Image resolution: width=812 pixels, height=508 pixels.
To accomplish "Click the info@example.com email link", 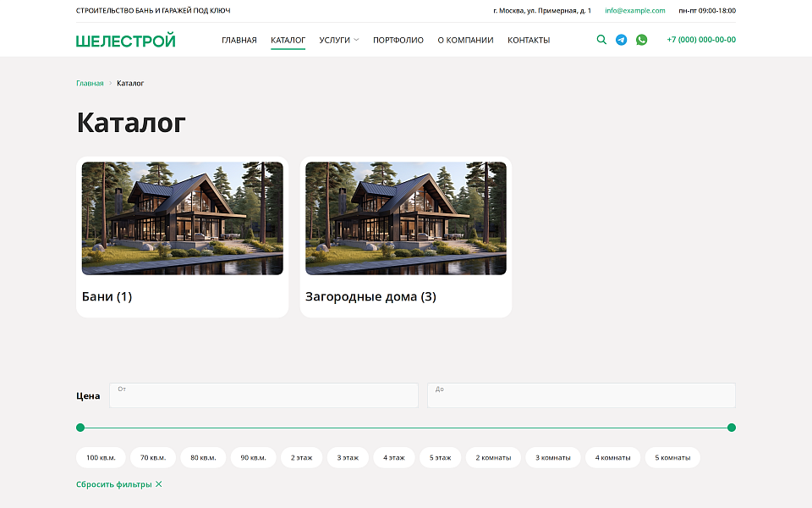I will (635, 11).
